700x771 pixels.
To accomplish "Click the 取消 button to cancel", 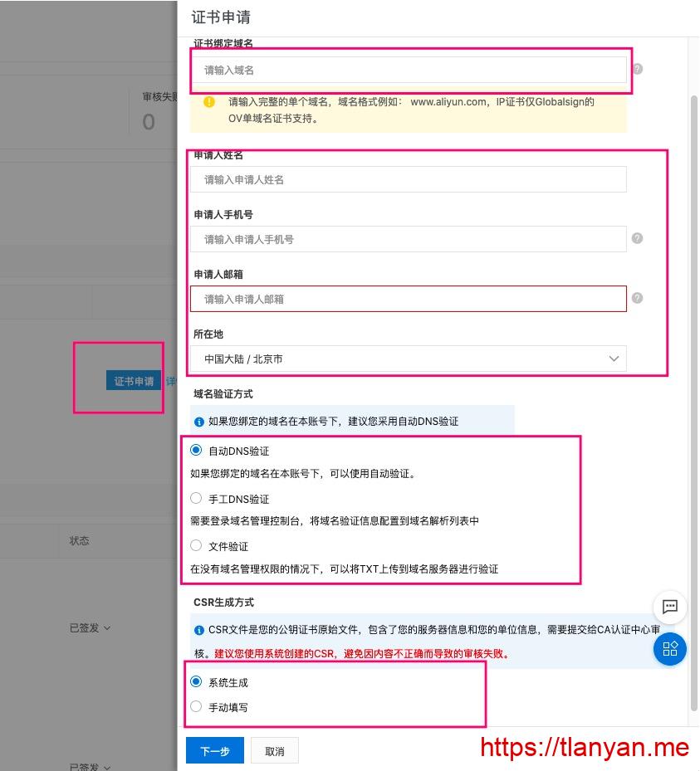I will 274,750.
